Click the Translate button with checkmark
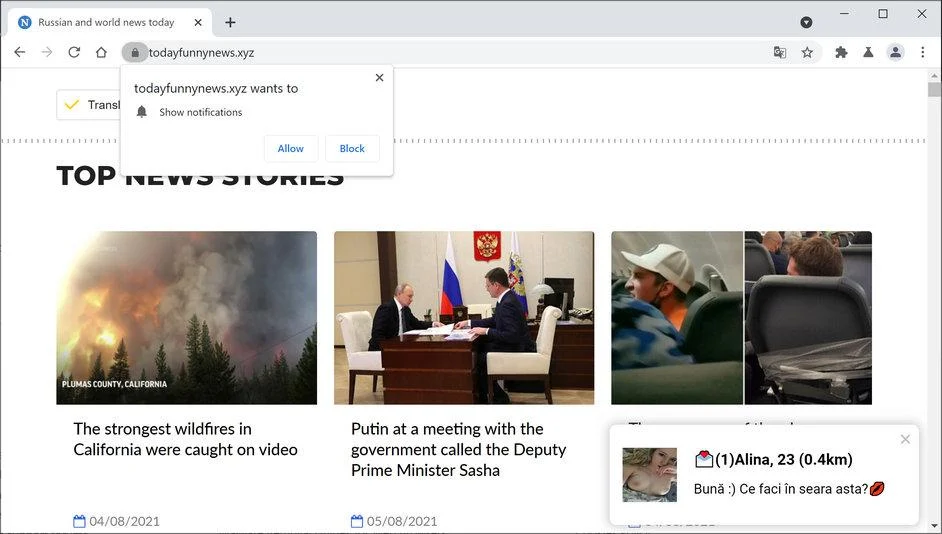The width and height of the screenshot is (942, 534). (89, 105)
